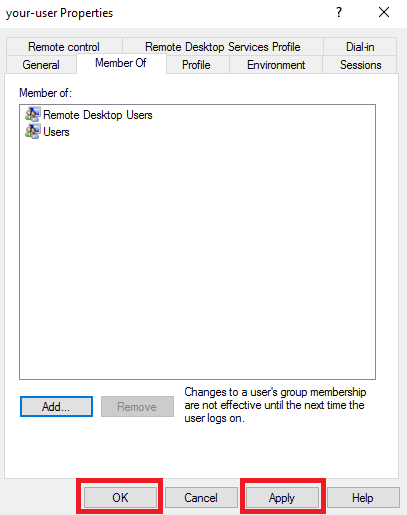Select the Member Of tab
Image resolution: width=407 pixels, height=515 pixels.
pos(121,63)
